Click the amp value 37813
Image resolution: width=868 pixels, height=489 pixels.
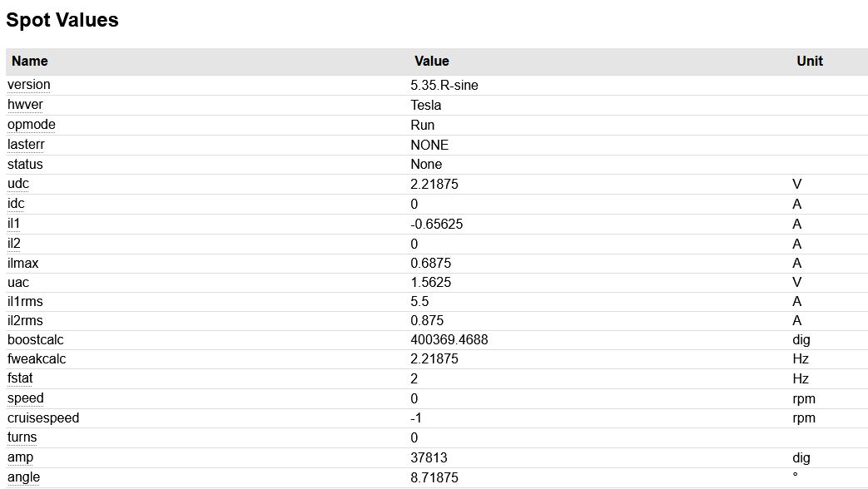(429, 457)
